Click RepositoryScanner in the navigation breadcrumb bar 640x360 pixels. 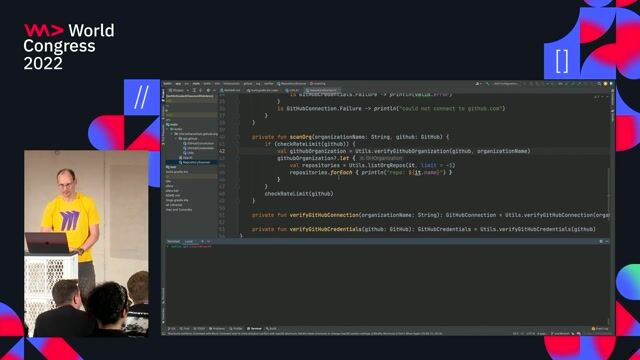[291, 84]
